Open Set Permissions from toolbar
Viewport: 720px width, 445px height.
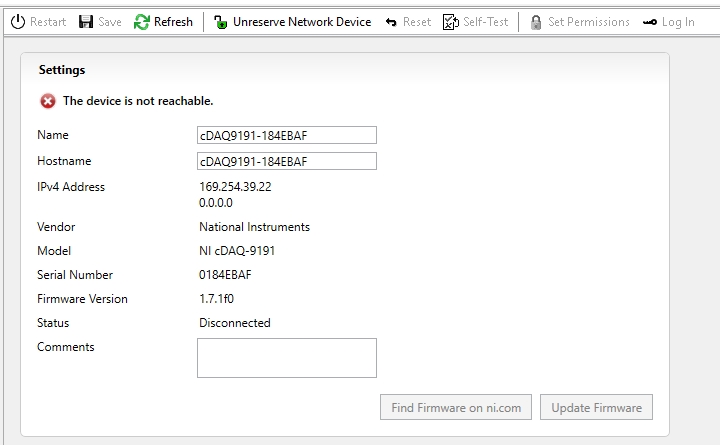[589, 22]
